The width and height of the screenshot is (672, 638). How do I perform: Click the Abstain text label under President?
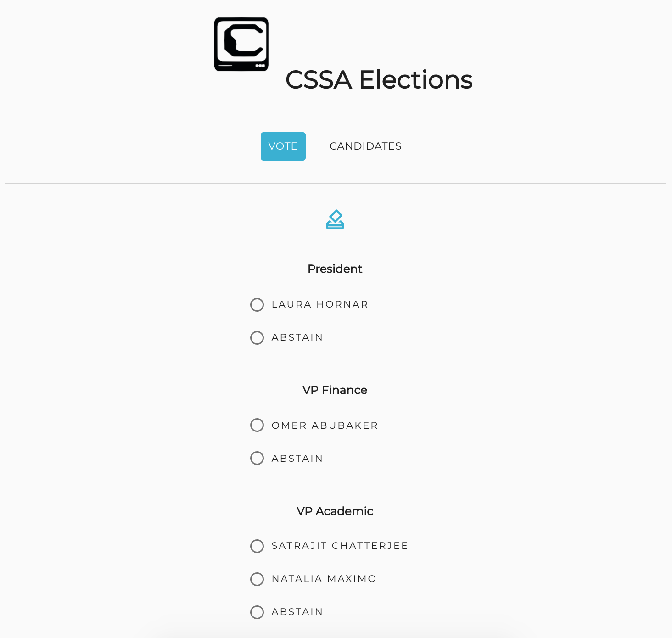pyautogui.click(x=297, y=337)
